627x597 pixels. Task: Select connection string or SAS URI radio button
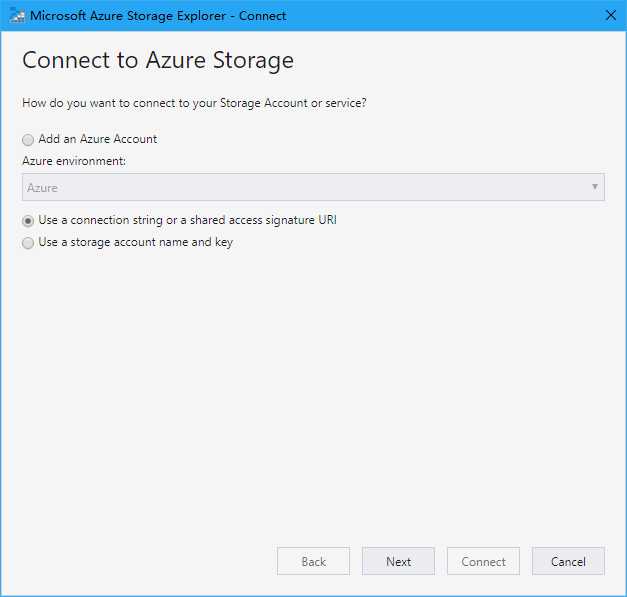28,221
